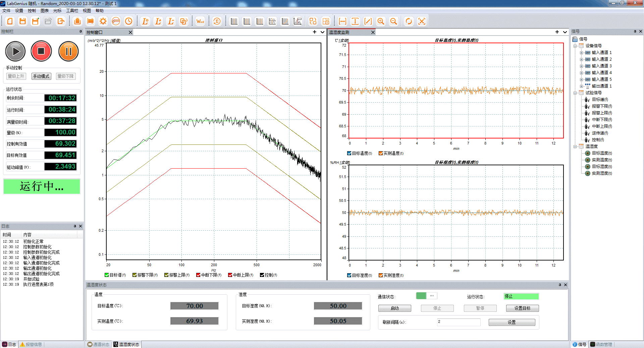Switch to the 函数管理 tab

click(x=601, y=344)
